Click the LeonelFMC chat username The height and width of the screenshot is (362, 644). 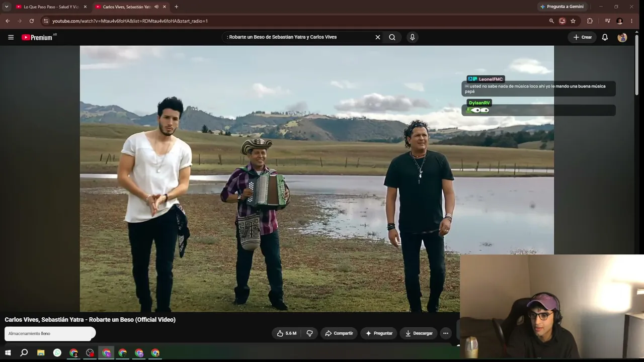click(x=491, y=79)
